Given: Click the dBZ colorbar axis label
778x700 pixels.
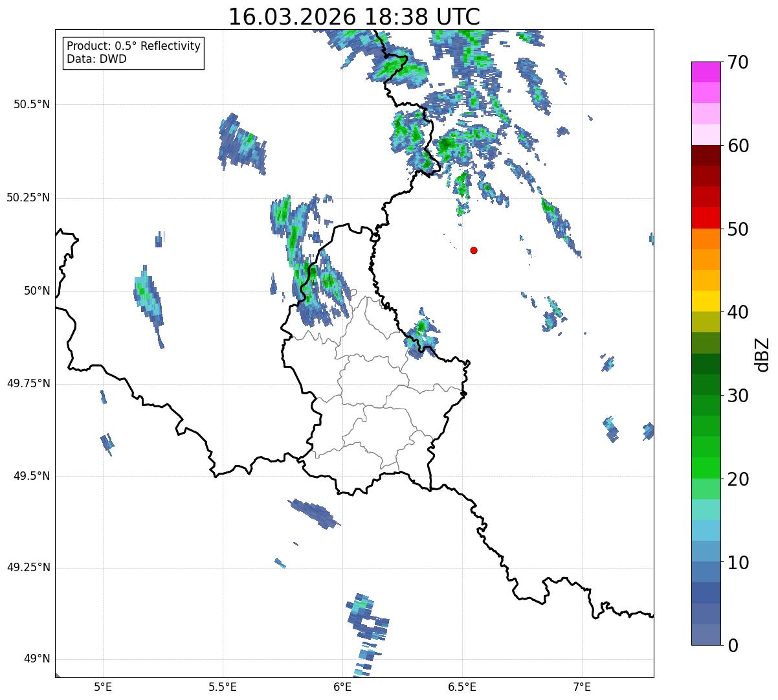Looking at the screenshot, I should point(762,354).
